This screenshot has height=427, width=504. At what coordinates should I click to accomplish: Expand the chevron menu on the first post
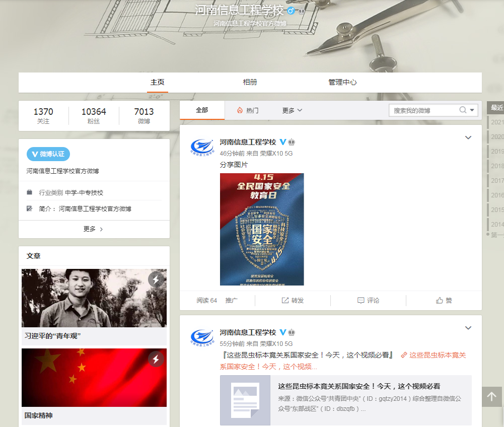468,138
